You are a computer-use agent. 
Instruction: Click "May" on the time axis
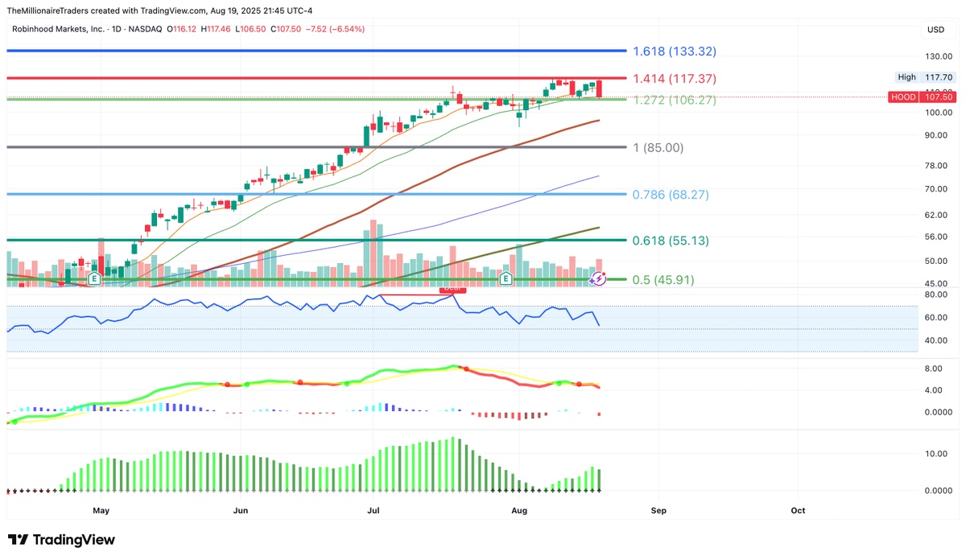101,510
